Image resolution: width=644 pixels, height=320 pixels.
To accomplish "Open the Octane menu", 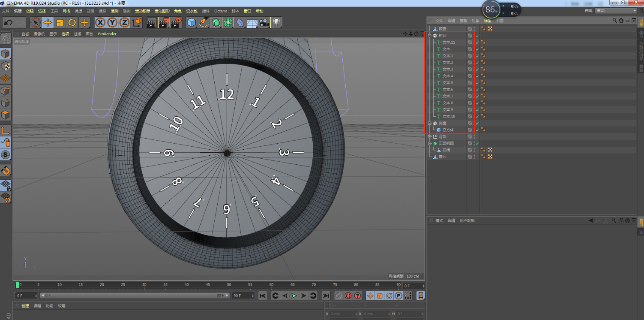I will click(221, 11).
